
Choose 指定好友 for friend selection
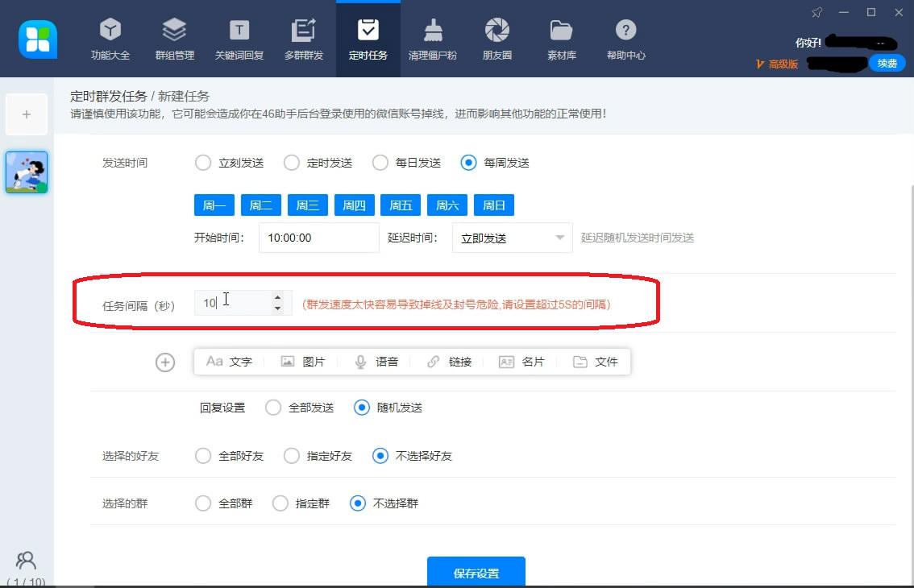pos(291,455)
